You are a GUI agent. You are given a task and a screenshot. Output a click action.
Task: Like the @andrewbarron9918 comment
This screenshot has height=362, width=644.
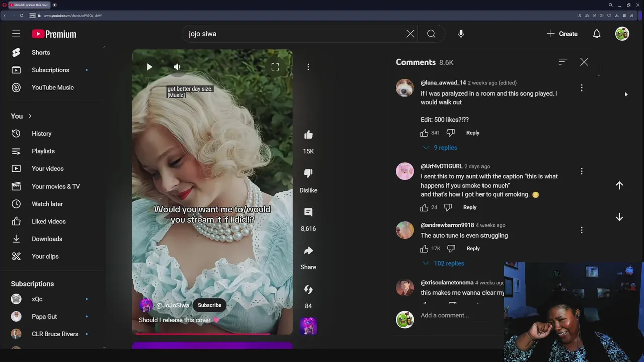[x=424, y=248]
